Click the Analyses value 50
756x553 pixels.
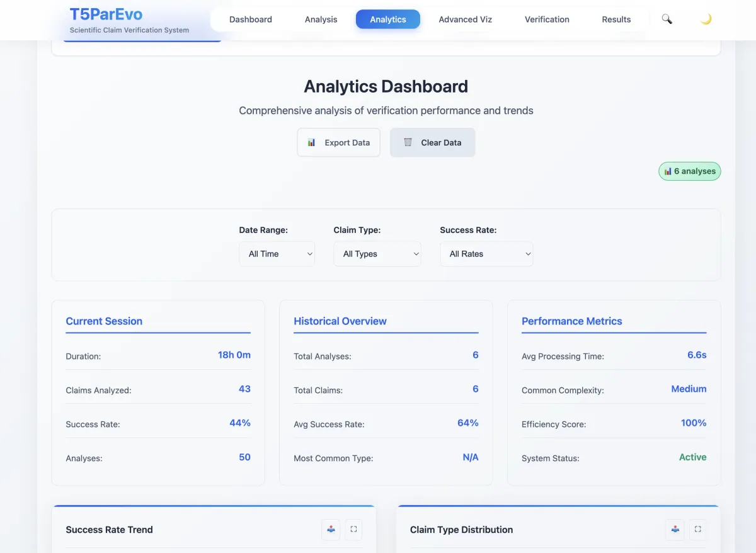[x=244, y=457]
